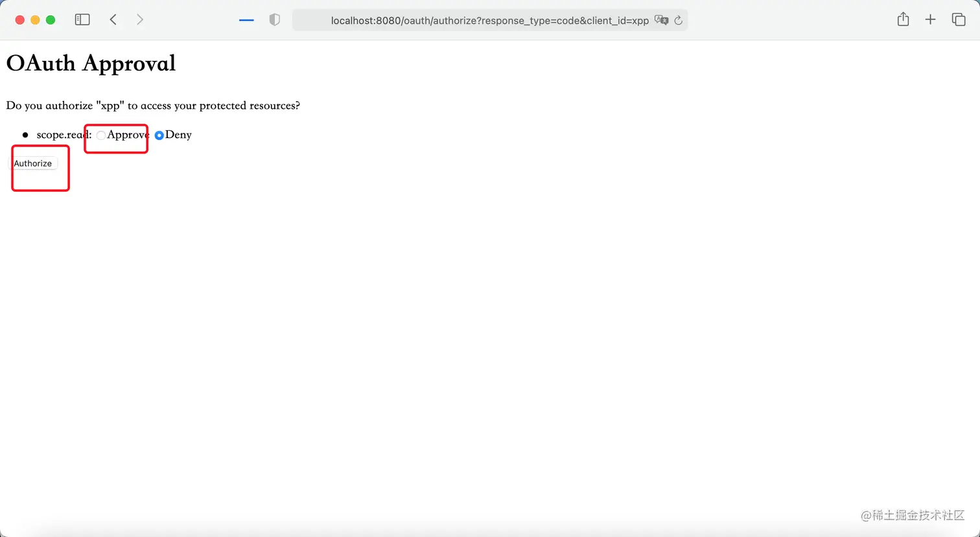980x537 pixels.
Task: Enter full screen with green button
Action: tap(51, 20)
